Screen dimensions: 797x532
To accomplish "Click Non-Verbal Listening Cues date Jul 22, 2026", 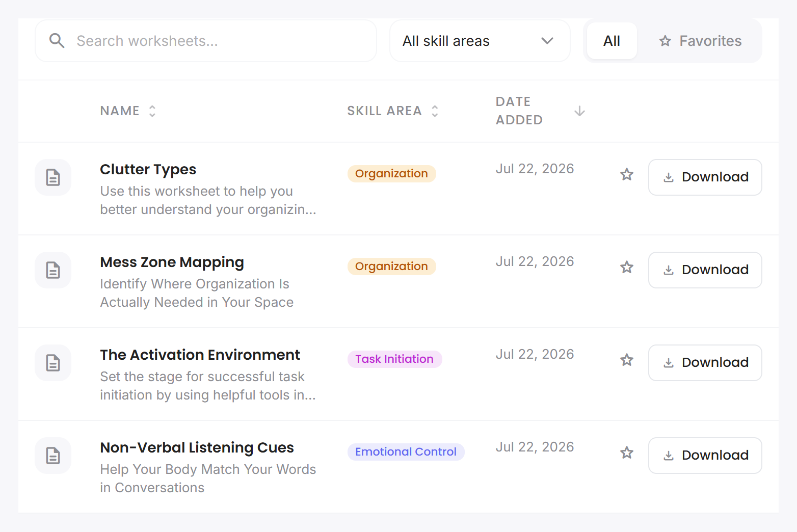I will click(x=535, y=447).
